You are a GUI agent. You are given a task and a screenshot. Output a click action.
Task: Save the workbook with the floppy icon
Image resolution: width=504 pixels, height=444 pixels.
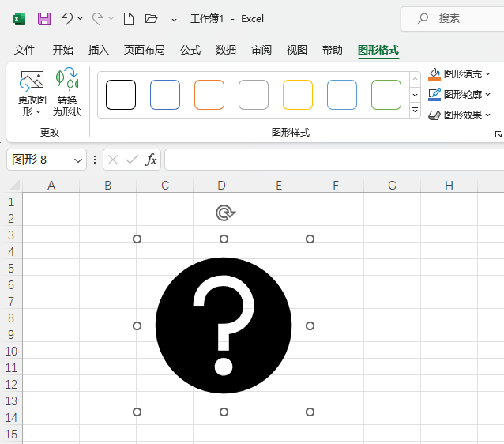click(44, 19)
